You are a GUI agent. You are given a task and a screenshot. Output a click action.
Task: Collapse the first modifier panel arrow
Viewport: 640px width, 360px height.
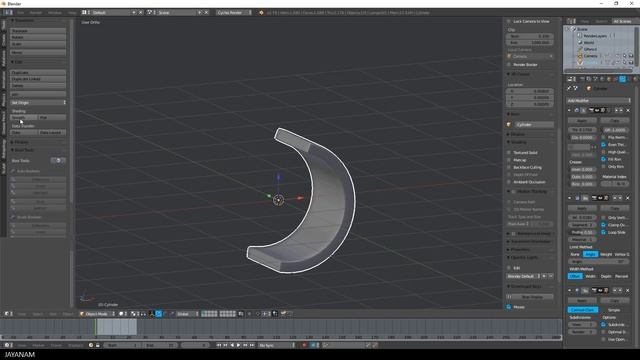(569, 110)
